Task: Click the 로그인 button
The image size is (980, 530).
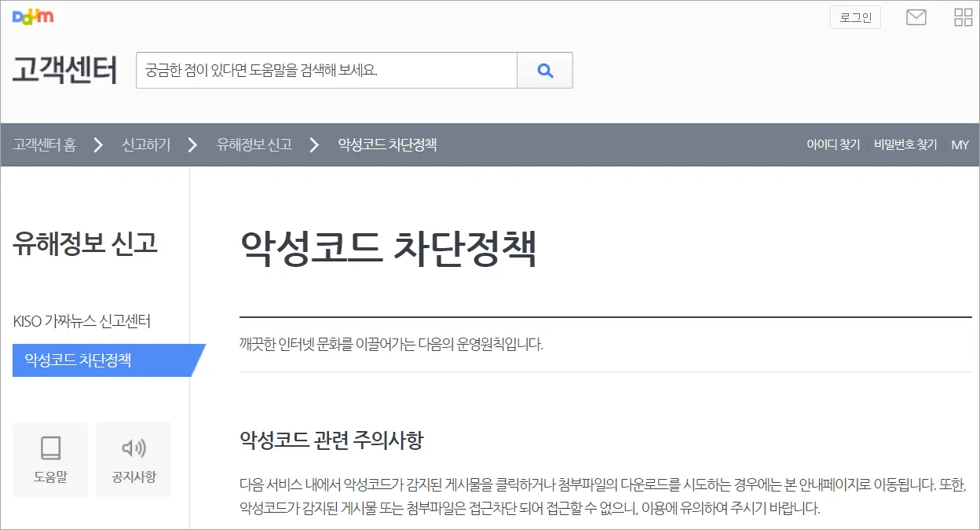Action: tap(855, 16)
